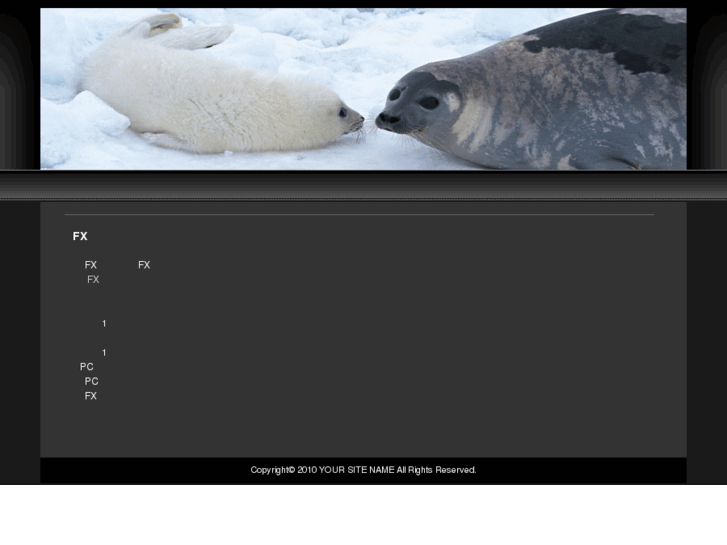This screenshot has width=727, height=545.
Task: Click the gray adult seal's face
Action: 417,104
